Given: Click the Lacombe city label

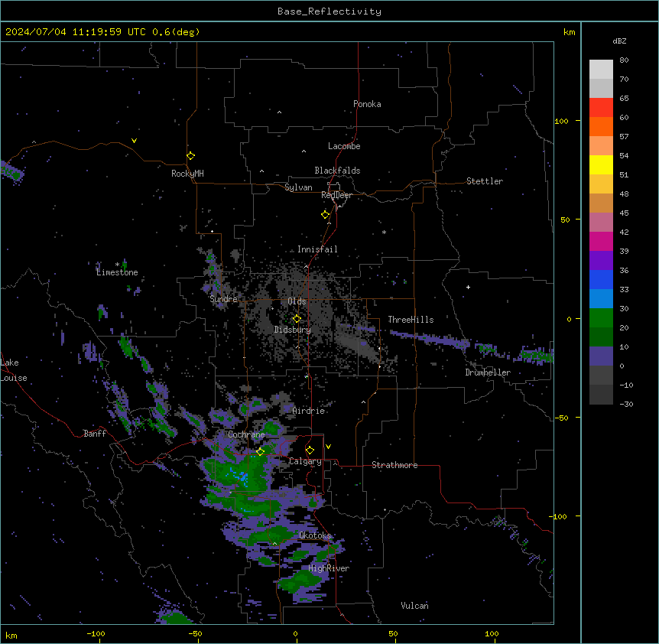Looking at the screenshot, I should 344,146.
